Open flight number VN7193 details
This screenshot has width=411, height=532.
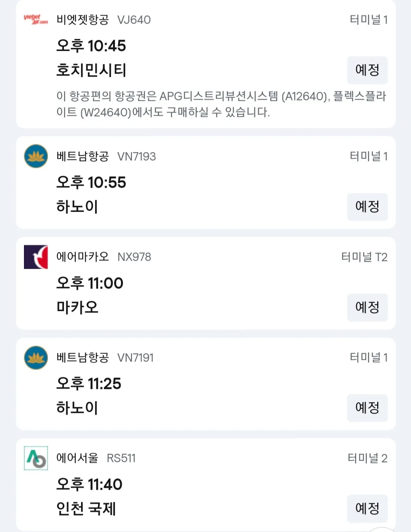pyautogui.click(x=137, y=157)
